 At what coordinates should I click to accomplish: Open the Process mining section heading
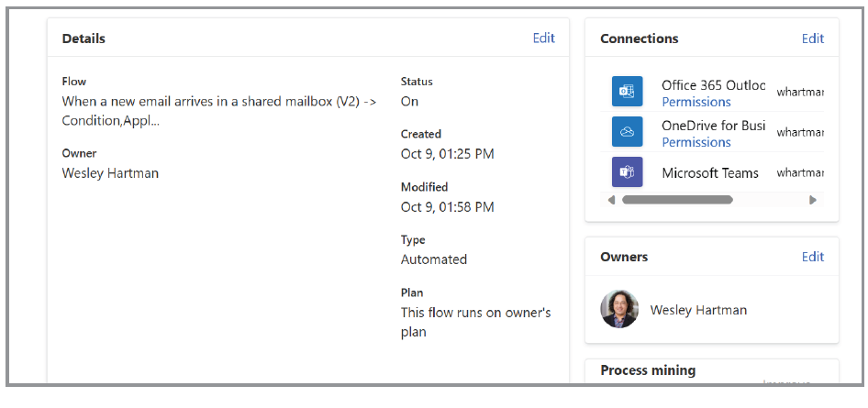[648, 370]
